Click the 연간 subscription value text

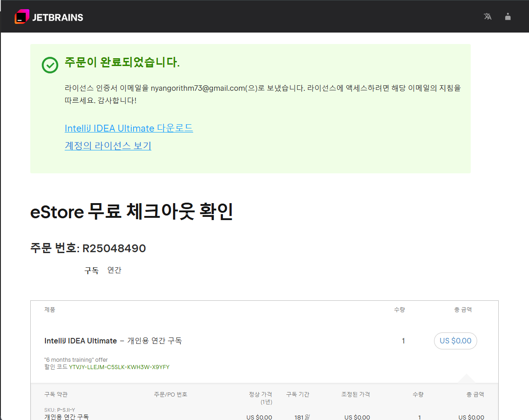pos(114,270)
